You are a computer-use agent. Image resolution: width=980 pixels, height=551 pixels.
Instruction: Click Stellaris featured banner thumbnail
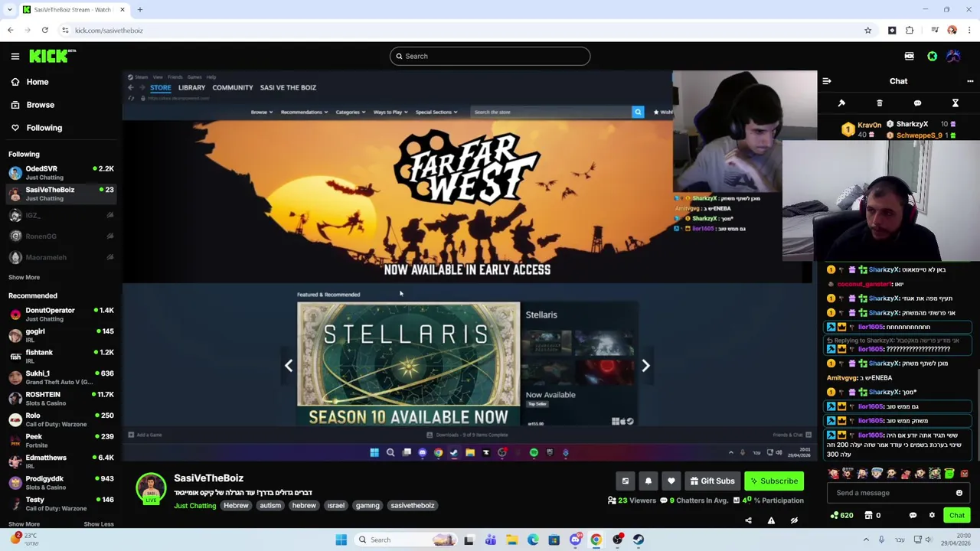408,364
